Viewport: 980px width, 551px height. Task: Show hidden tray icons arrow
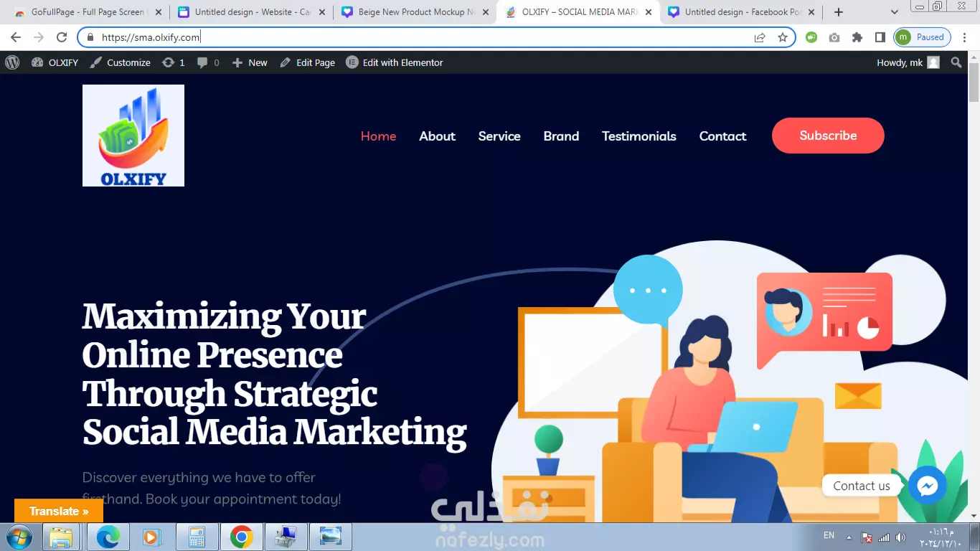pos(849,537)
